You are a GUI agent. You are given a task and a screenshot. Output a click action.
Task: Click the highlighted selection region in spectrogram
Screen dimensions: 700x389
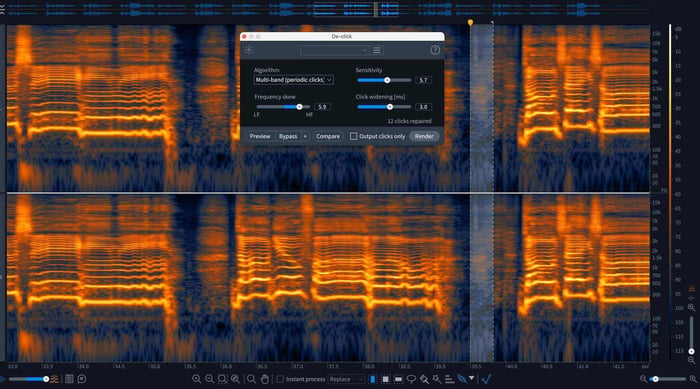pos(482,192)
